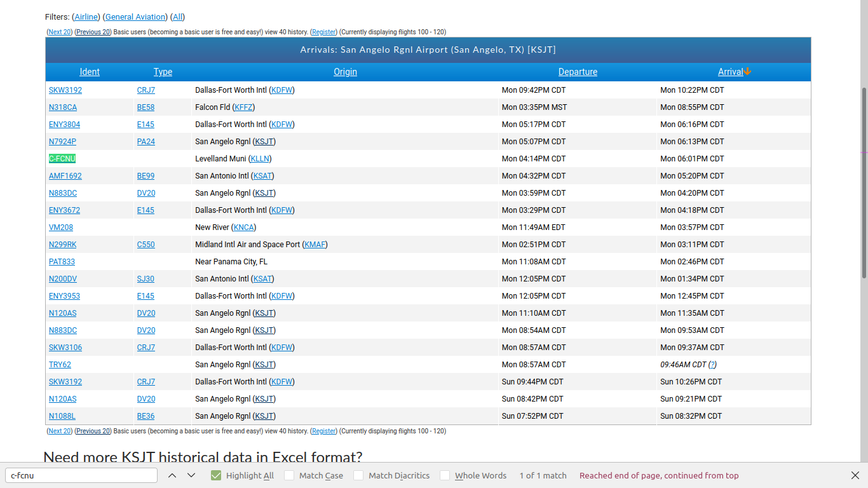Click the page vertical scrollbar
The width and height of the screenshot is (868, 488).
tap(864, 183)
